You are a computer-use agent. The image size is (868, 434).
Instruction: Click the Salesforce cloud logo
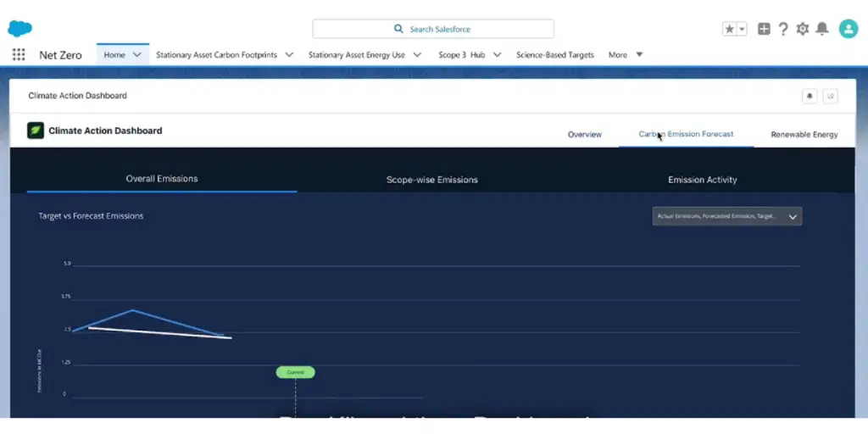[x=19, y=28]
